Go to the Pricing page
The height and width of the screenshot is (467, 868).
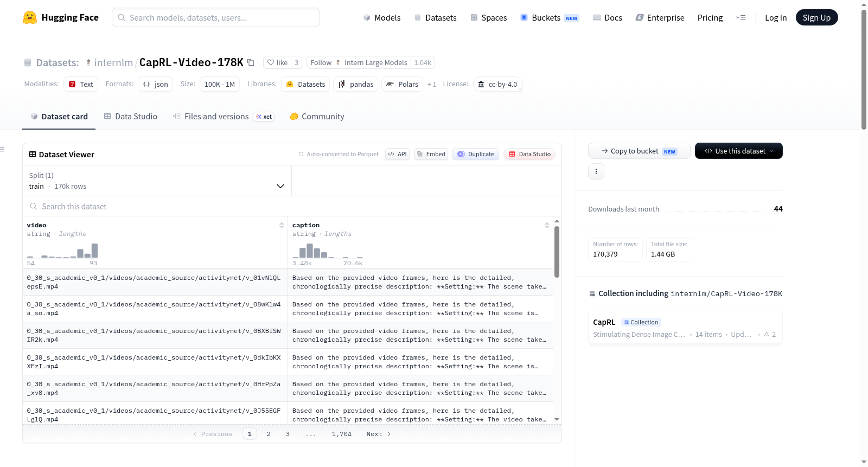(710, 18)
